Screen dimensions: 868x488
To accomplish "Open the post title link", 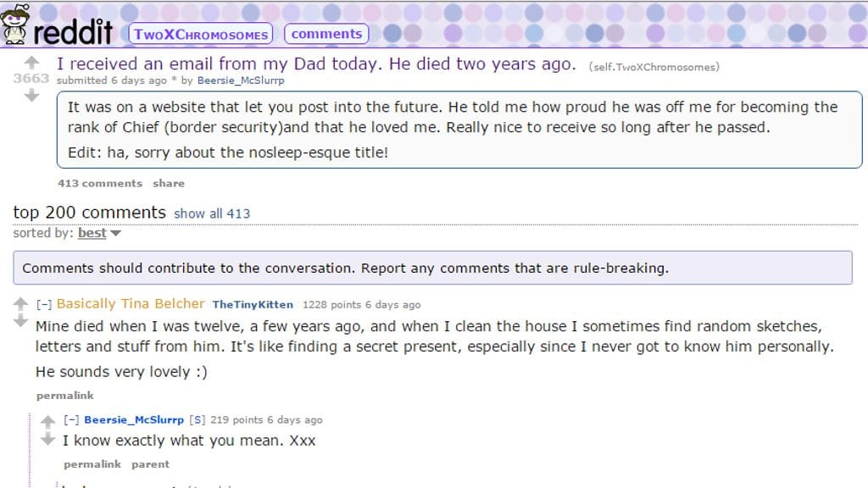I will (x=316, y=64).
